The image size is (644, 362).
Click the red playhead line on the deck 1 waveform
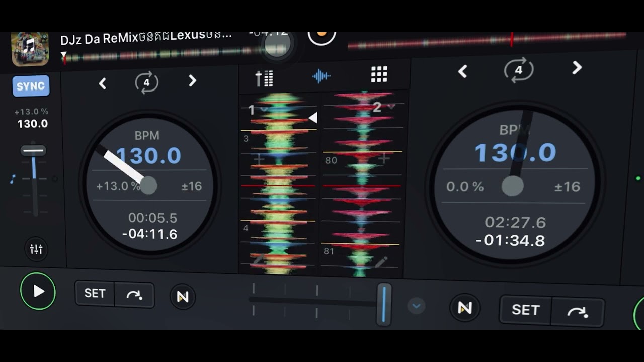coord(278,186)
